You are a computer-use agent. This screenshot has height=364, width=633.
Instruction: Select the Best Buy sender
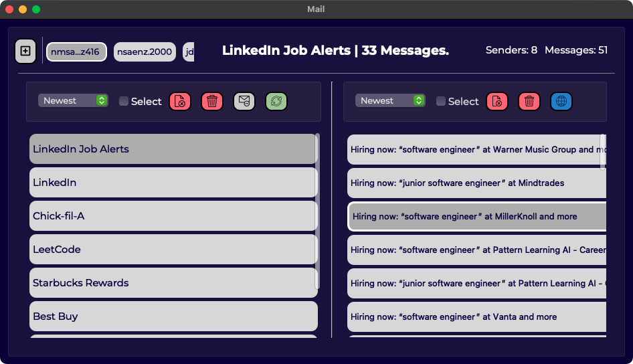tap(173, 316)
